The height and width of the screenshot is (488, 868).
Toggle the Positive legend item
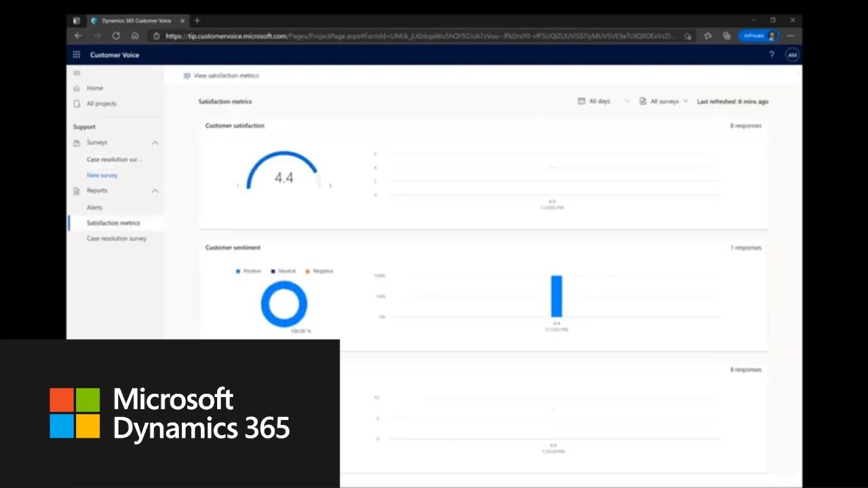coord(248,271)
